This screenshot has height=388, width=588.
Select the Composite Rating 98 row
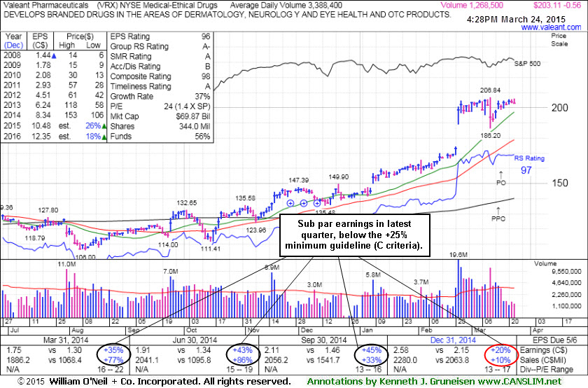coord(160,76)
